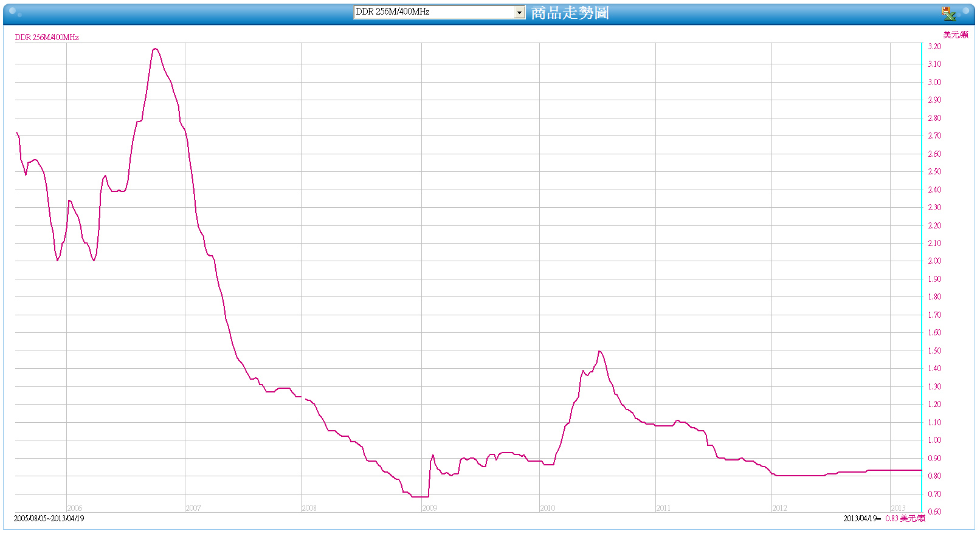The image size is (980, 534).
Task: Click the 3.00 value on the price axis
Action: coord(934,82)
